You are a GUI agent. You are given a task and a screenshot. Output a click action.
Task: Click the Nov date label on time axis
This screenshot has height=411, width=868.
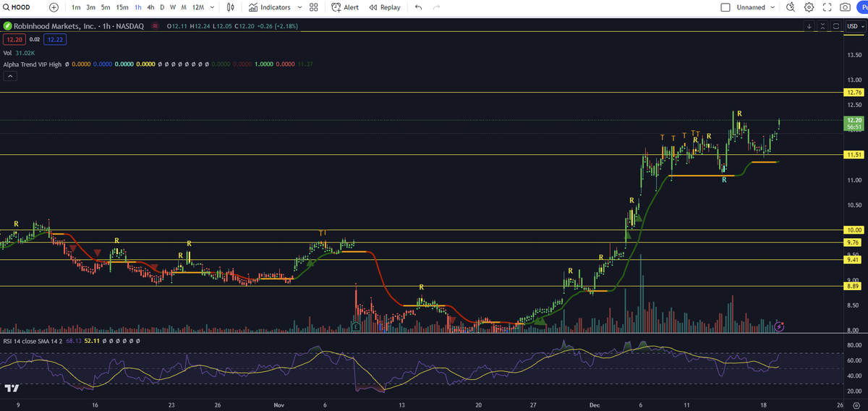278,406
